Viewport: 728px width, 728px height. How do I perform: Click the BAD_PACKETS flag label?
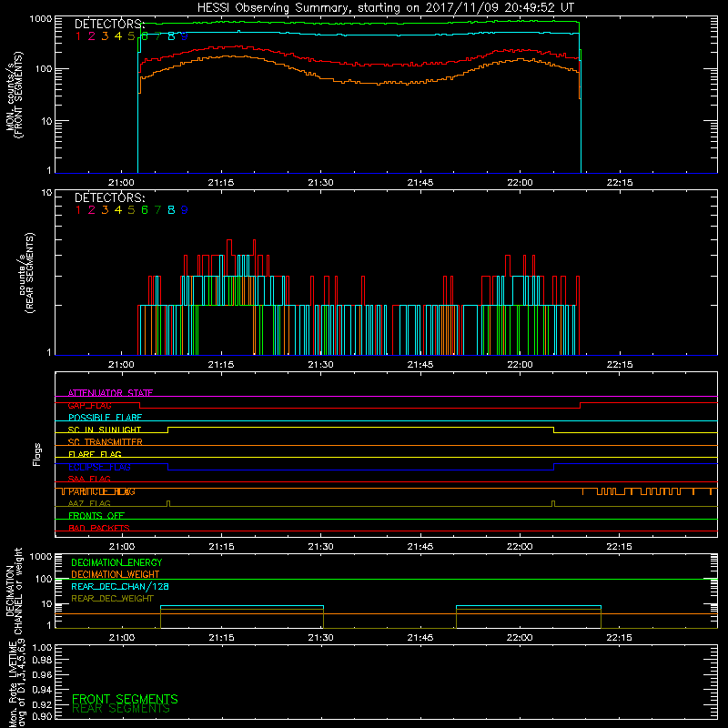click(99, 528)
